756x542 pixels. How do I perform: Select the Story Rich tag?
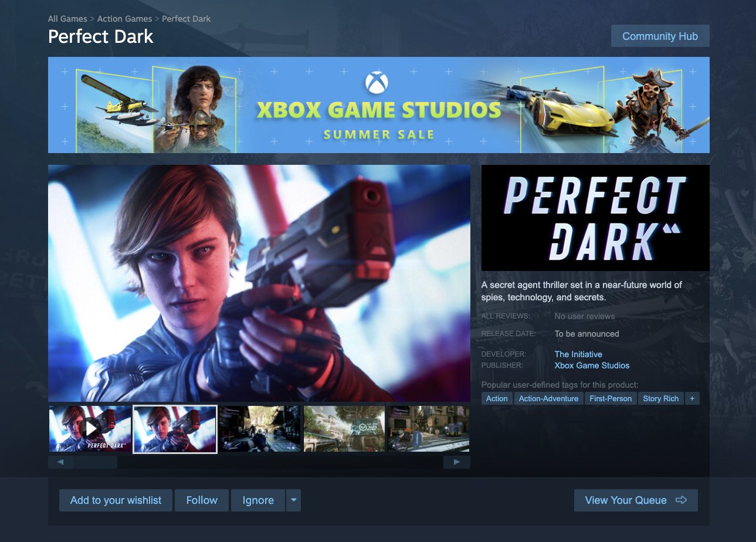click(x=660, y=398)
